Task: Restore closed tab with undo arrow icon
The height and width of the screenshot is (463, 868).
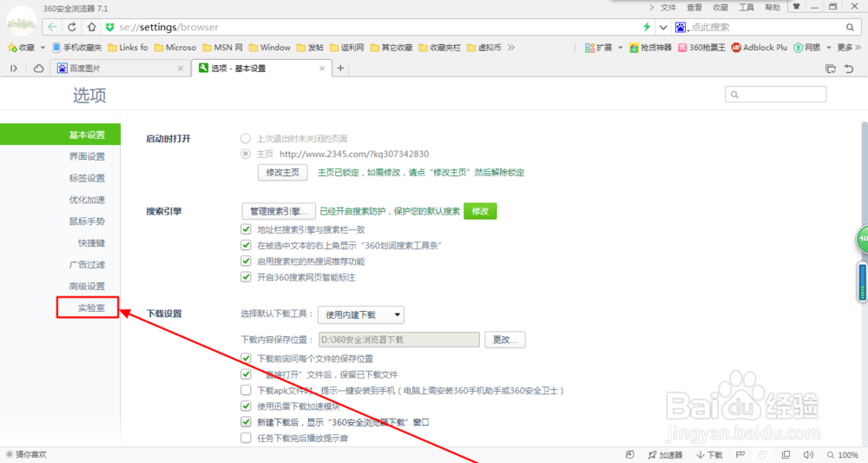Action: point(849,68)
